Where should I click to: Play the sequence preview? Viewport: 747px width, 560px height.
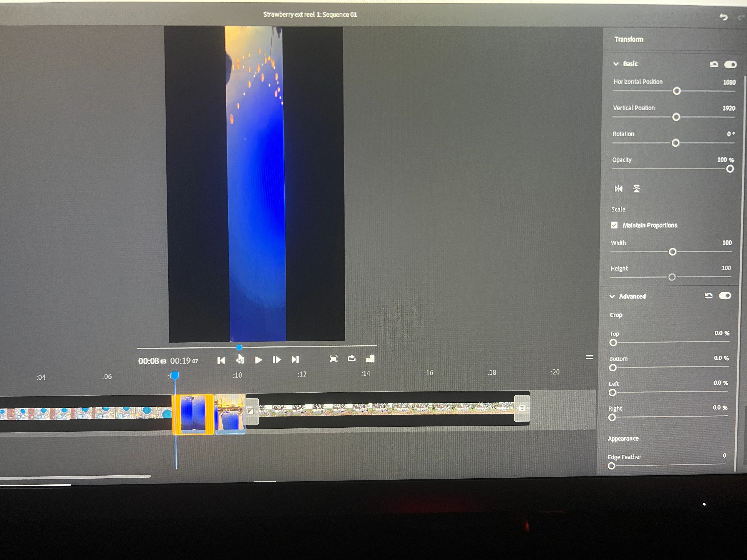pos(258,360)
